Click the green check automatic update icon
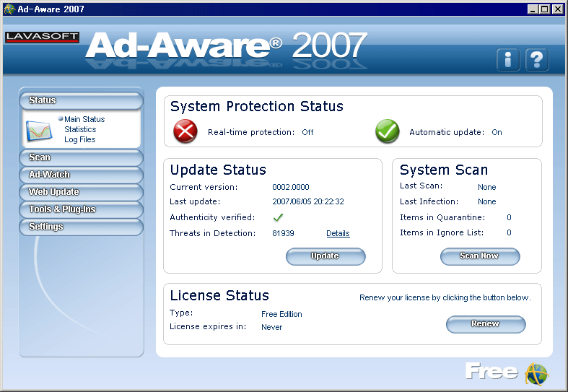This screenshot has height=392, width=568. 388,131
